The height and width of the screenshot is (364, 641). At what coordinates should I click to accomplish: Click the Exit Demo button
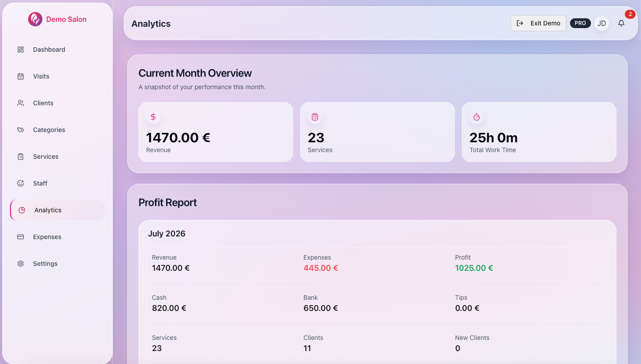tap(538, 23)
